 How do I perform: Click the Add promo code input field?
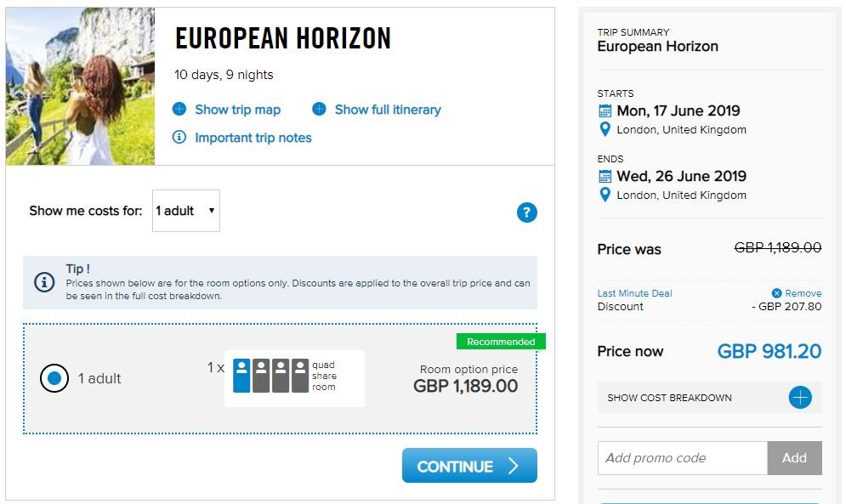[683, 458]
